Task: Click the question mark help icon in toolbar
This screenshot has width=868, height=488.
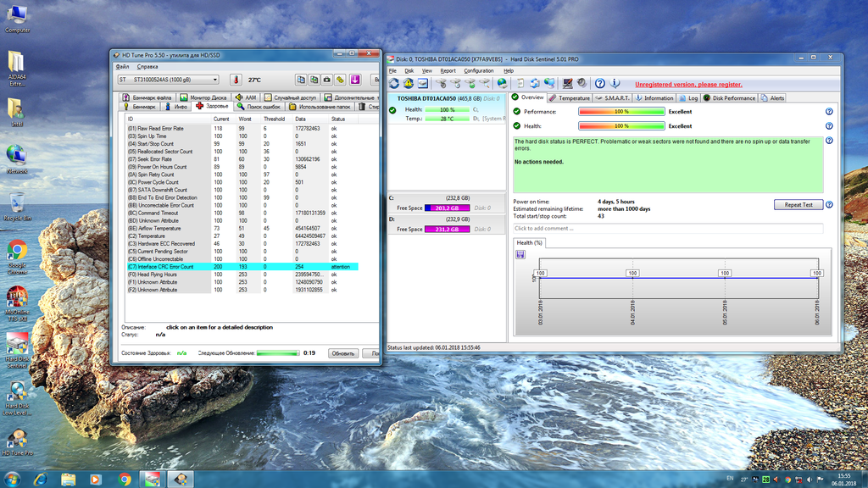Action: pos(599,84)
